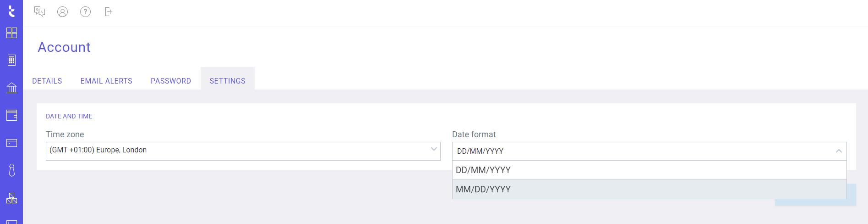Open the dashboard grid icon in sidebar

pyautogui.click(x=11, y=33)
